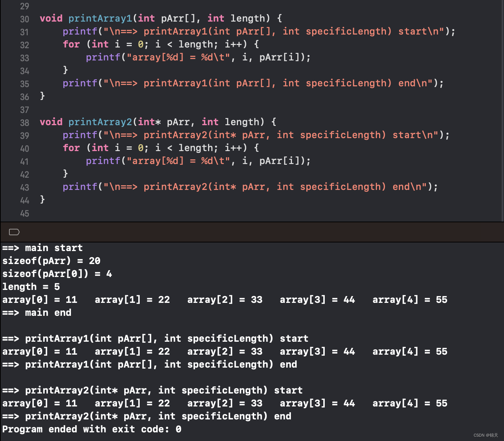Click the printArray2 function name on line 38
504x441 pixels.
[100, 122]
